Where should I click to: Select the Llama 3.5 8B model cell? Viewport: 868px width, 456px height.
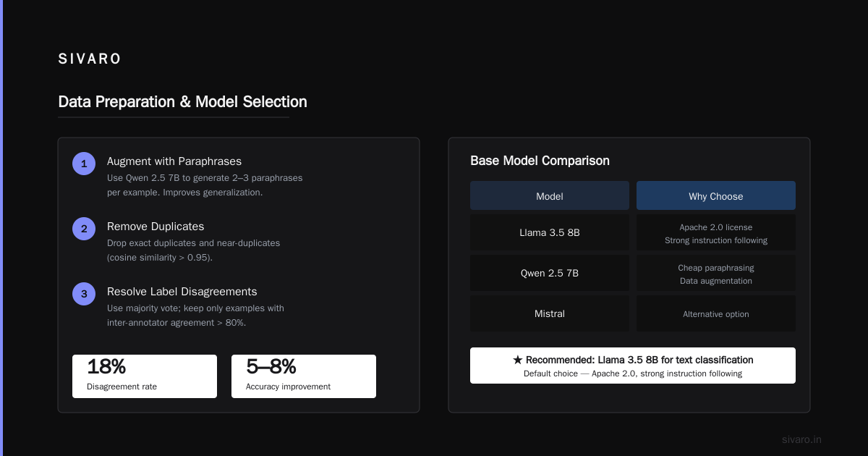click(550, 232)
